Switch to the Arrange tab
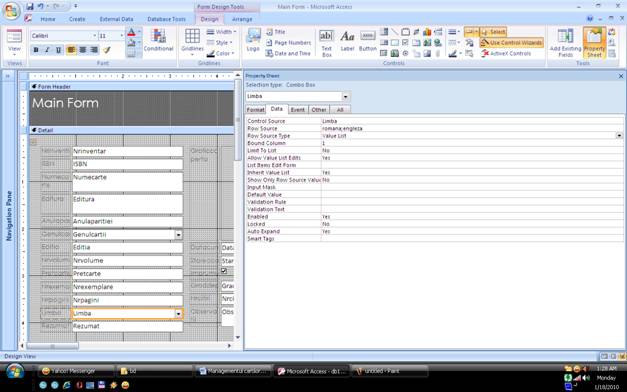 click(x=242, y=19)
